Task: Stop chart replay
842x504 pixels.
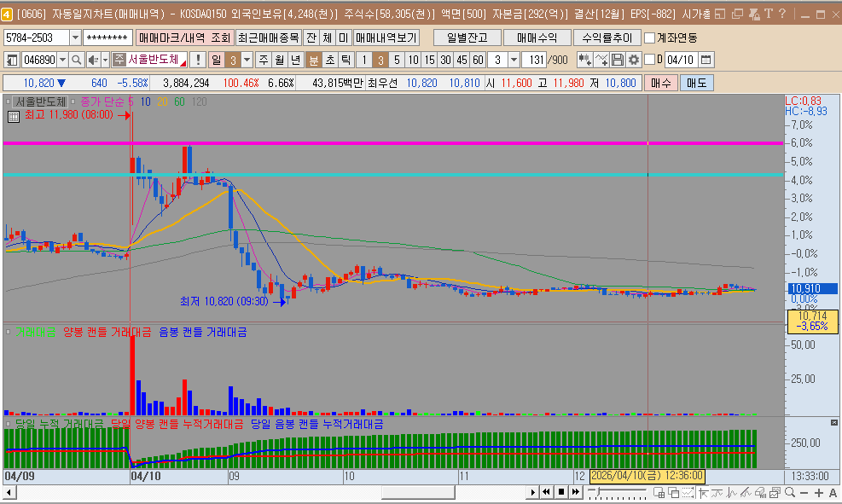Action: [x=561, y=492]
